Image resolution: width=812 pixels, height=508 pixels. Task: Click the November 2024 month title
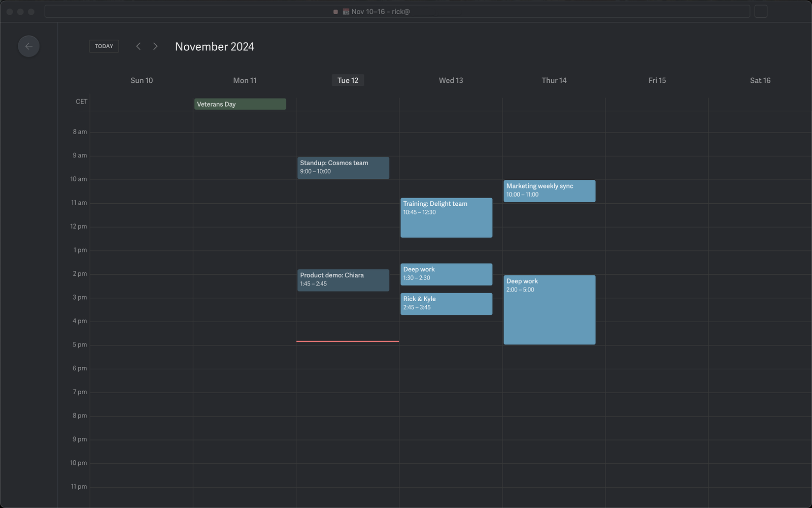coord(215,47)
